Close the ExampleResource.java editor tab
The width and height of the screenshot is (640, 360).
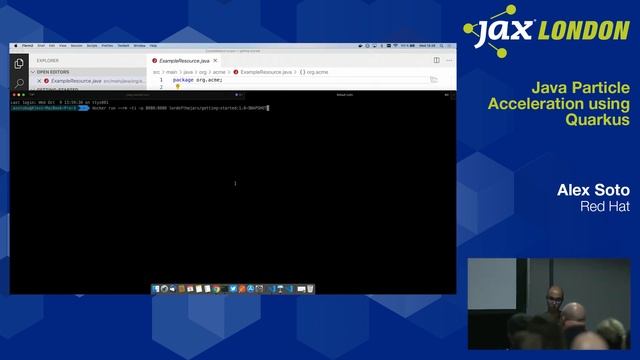click(x=215, y=60)
